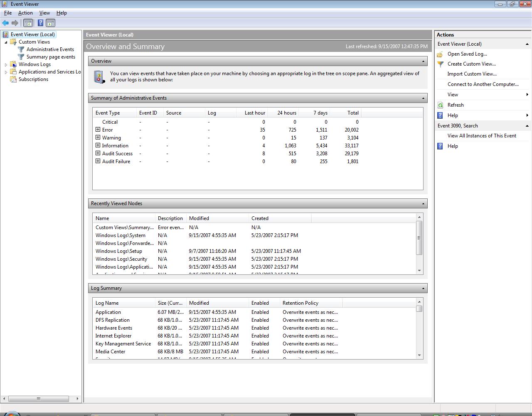Image resolution: width=532 pixels, height=416 pixels.
Task: Select the Summary page events view icon
Action: click(20, 57)
